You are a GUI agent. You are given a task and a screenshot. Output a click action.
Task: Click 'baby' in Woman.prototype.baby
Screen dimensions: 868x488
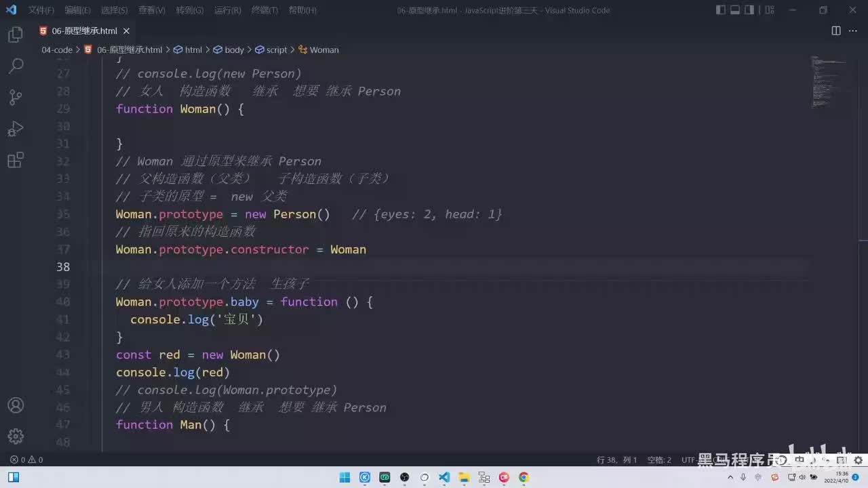pos(245,302)
